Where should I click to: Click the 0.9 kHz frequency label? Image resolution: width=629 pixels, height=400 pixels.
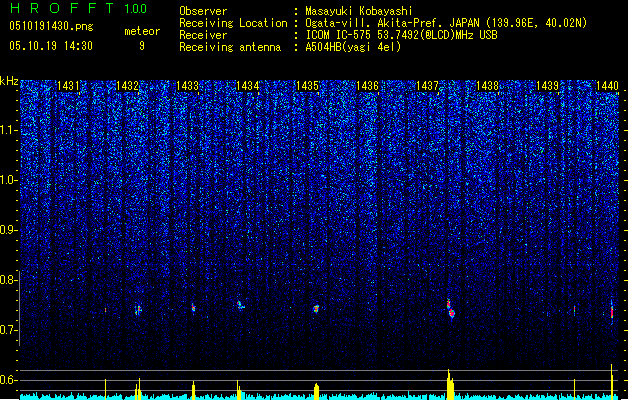8,230
